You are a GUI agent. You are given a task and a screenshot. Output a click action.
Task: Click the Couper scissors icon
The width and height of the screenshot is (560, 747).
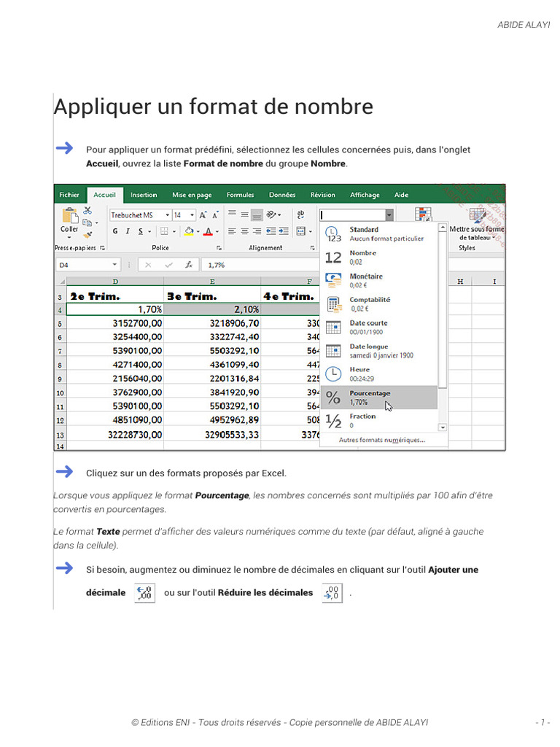click(x=87, y=210)
